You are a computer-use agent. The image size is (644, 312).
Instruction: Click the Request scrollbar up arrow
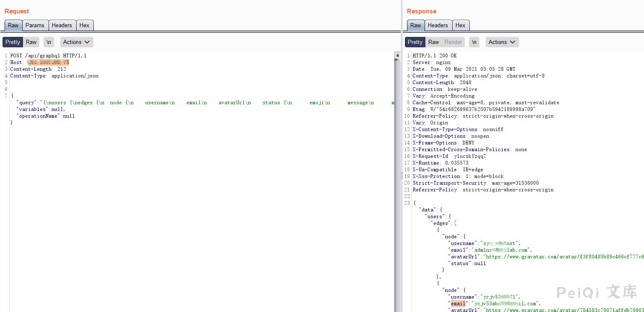pyautogui.click(x=397, y=55)
